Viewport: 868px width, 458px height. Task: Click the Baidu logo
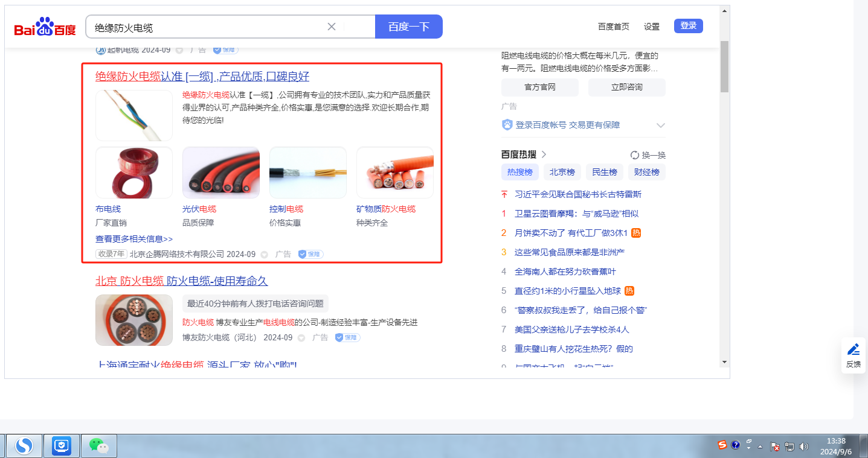click(x=45, y=27)
